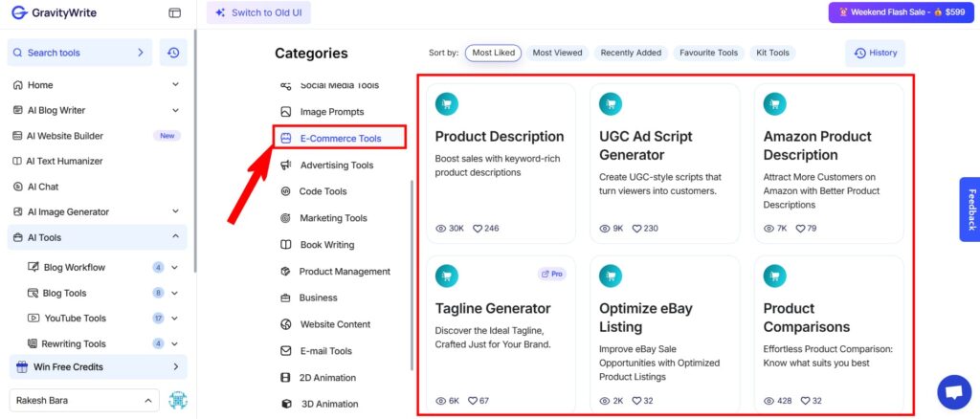The width and height of the screenshot is (980, 419).
Task: Click the Home sidebar icon
Action: 17,85
